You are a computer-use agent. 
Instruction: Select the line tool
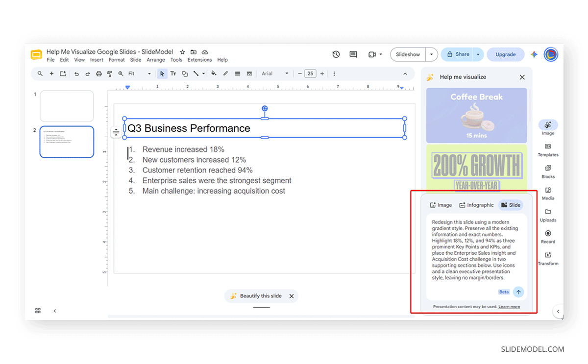[196, 73]
